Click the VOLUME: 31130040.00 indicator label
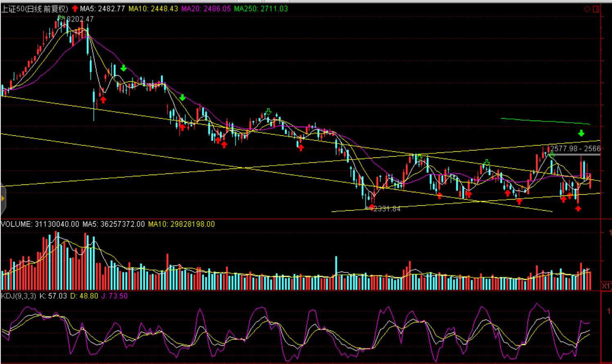The width and height of the screenshot is (612, 364). pyautogui.click(x=40, y=224)
